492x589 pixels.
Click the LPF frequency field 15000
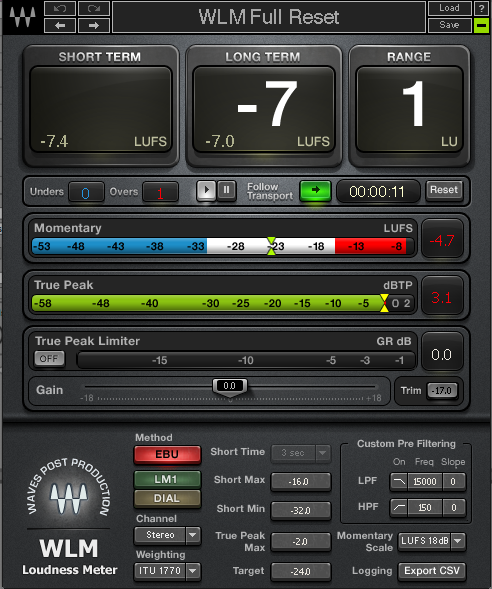click(425, 482)
